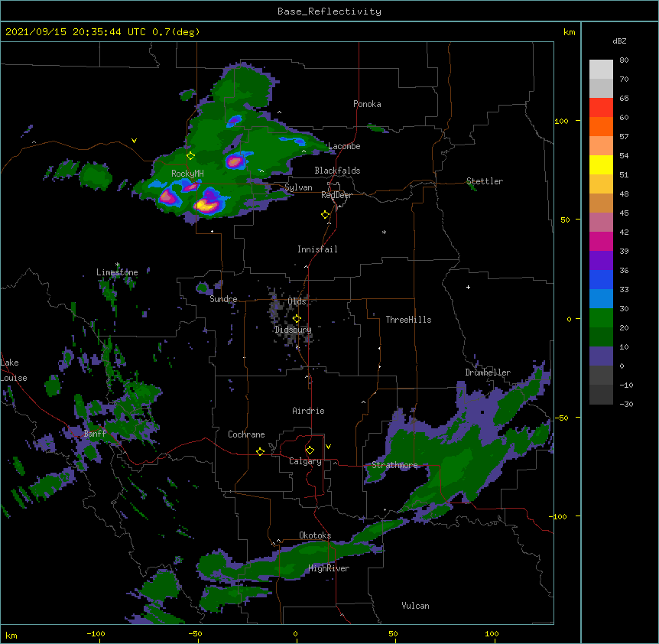Image resolution: width=659 pixels, height=644 pixels.
Task: Click the Sundre label
Action: 223,299
